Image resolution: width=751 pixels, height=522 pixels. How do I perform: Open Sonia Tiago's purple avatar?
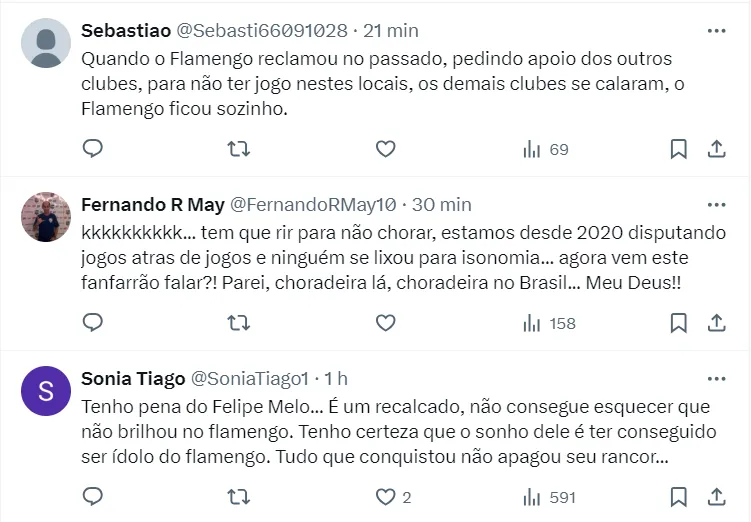(x=46, y=391)
